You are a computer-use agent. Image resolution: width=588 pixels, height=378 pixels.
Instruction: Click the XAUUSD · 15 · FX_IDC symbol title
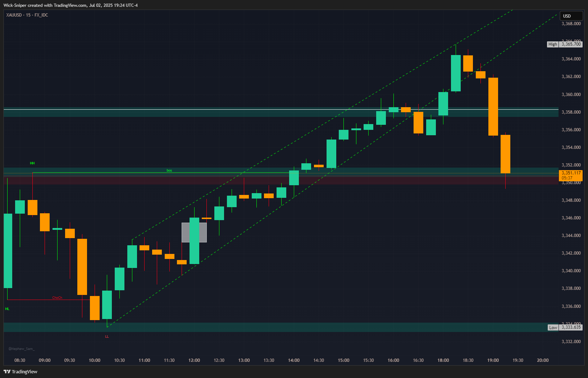pos(27,15)
